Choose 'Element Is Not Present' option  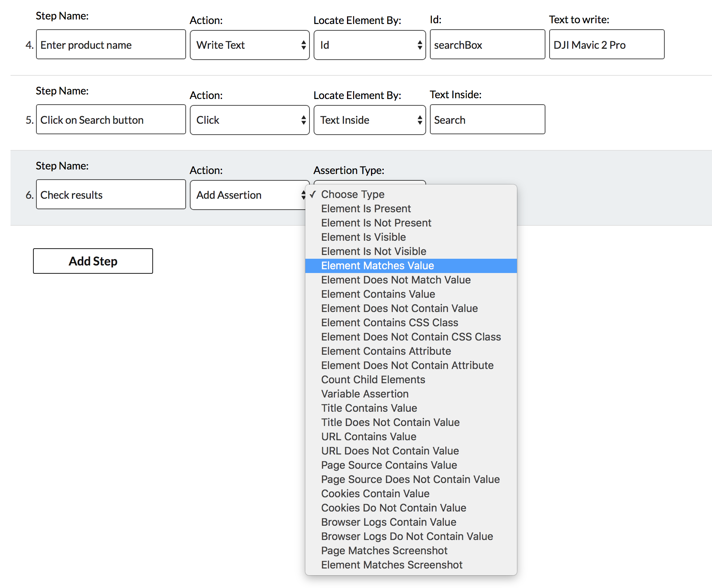coord(411,223)
